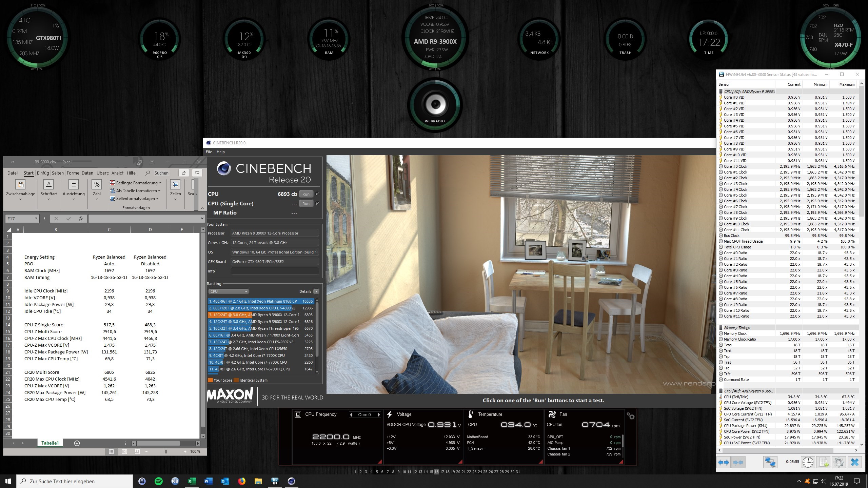Screen dimensions: 868x488
Task: Click HWiNFO network monitors icon
Action: tap(770, 462)
